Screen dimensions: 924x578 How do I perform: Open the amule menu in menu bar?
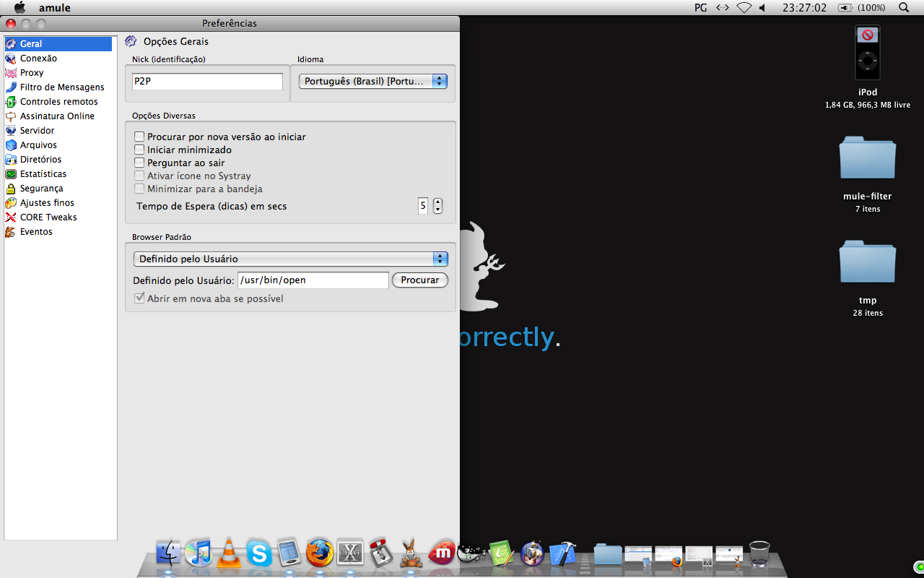[54, 8]
